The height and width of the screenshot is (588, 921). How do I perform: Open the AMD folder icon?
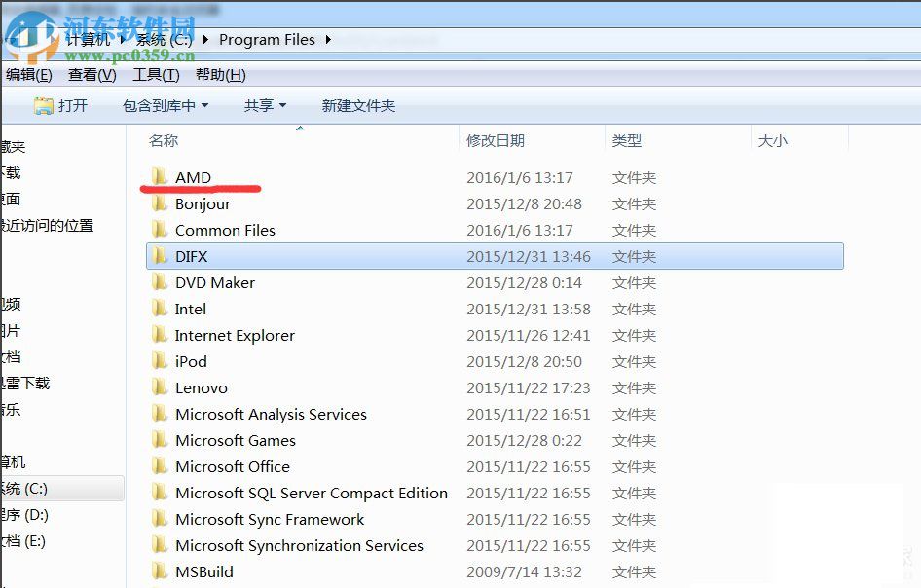160,177
